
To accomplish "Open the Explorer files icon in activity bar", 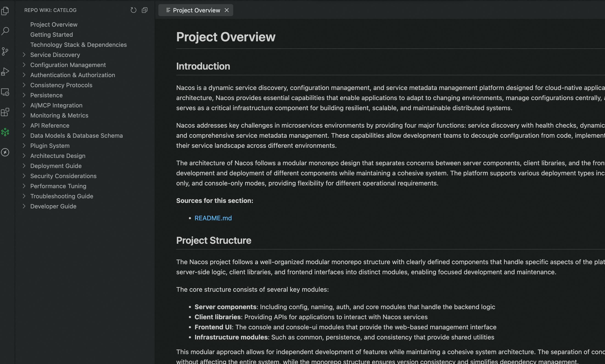I will pos(5,11).
